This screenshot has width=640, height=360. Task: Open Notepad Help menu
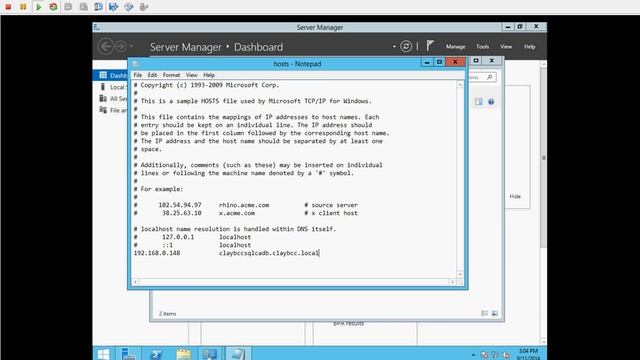209,75
